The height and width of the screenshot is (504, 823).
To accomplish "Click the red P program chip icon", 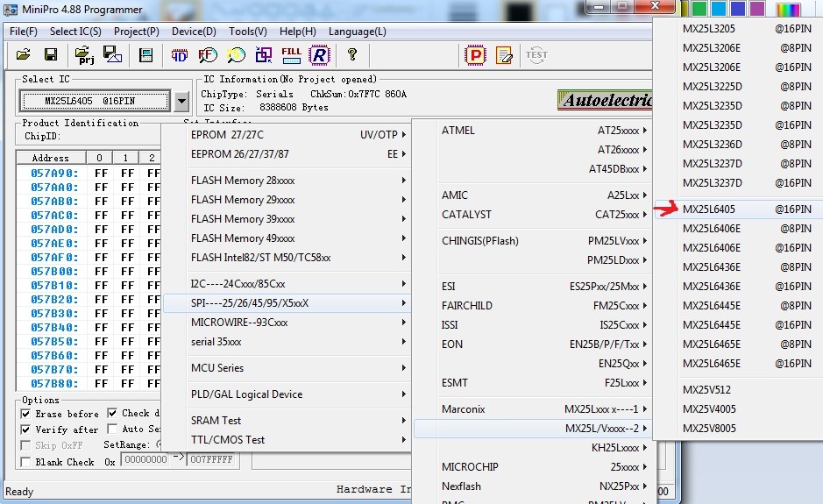I will coord(475,55).
